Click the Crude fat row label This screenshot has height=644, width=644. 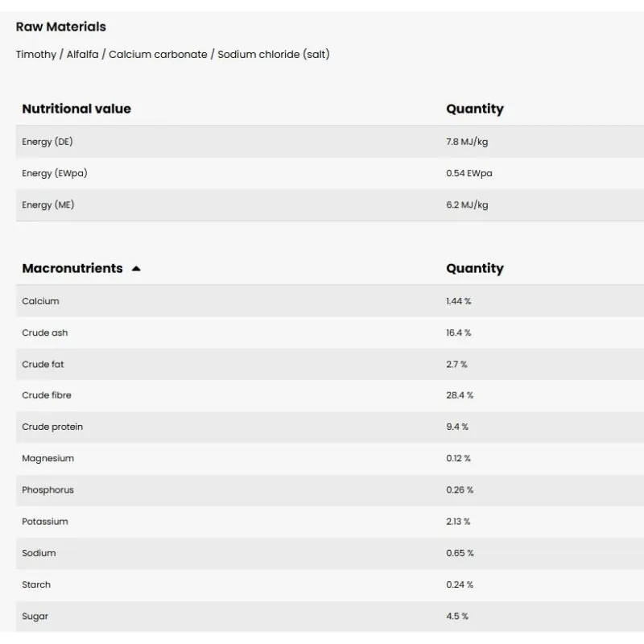click(x=43, y=364)
